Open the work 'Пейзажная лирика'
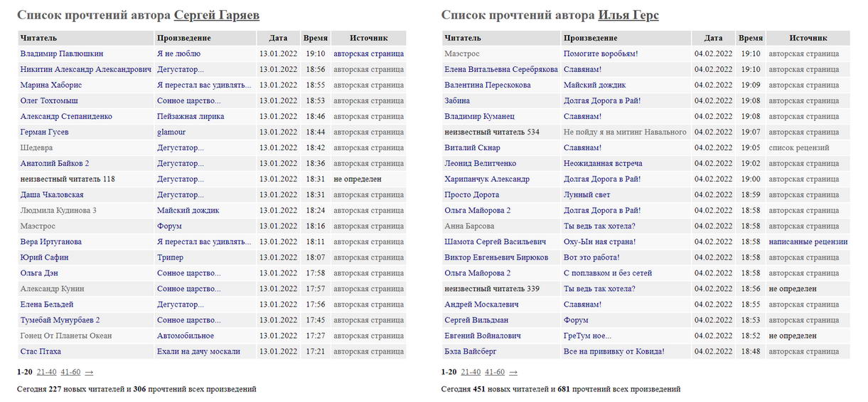868x402 pixels. pos(191,116)
